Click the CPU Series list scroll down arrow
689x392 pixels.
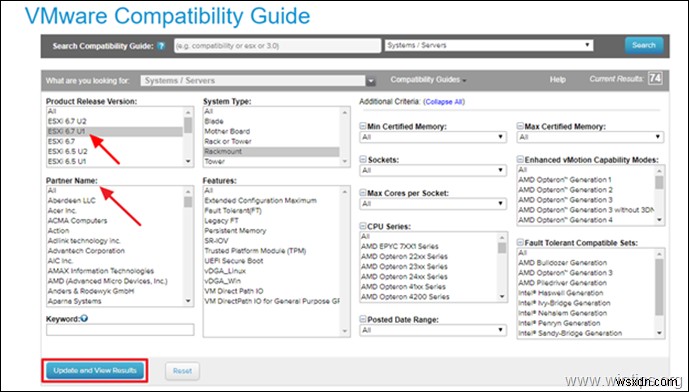[502, 297]
